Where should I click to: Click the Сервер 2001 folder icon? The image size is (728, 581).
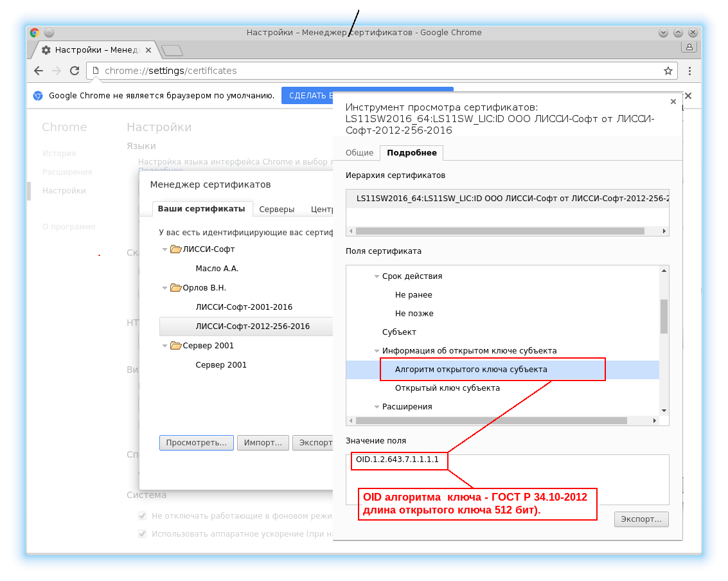pyautogui.click(x=175, y=346)
